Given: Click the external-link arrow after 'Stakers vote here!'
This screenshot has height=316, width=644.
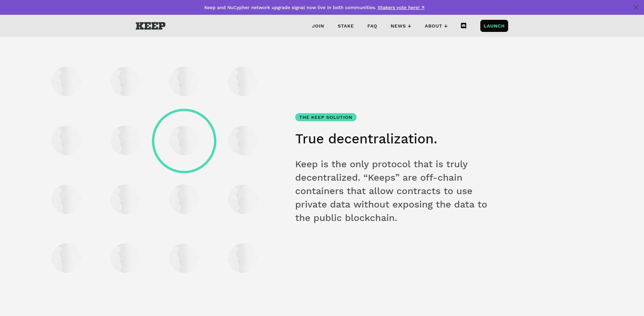Looking at the screenshot, I should (x=423, y=8).
